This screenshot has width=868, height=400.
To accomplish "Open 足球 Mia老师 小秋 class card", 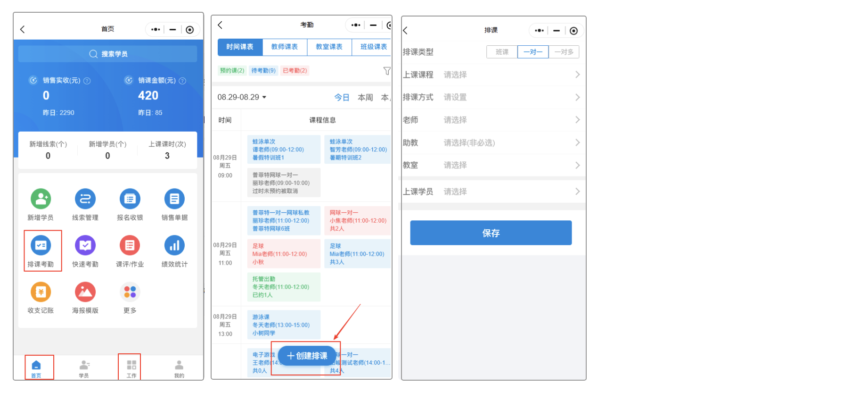I will [284, 254].
